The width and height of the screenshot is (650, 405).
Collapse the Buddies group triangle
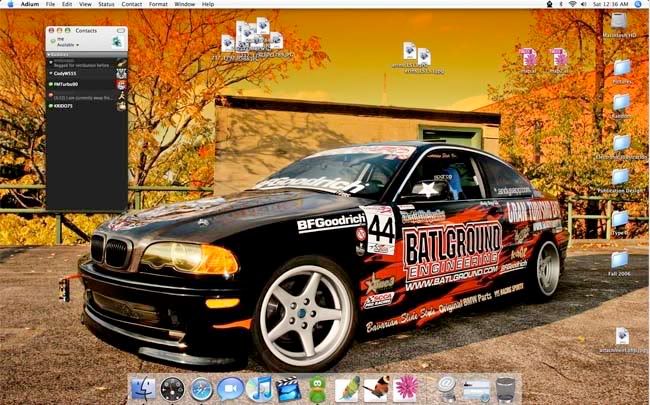click(50, 55)
